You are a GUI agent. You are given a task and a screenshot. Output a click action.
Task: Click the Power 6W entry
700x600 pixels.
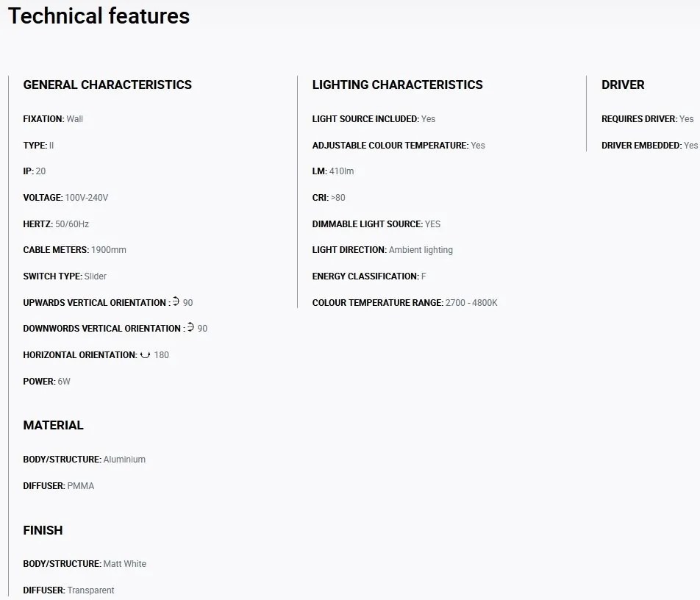click(47, 381)
